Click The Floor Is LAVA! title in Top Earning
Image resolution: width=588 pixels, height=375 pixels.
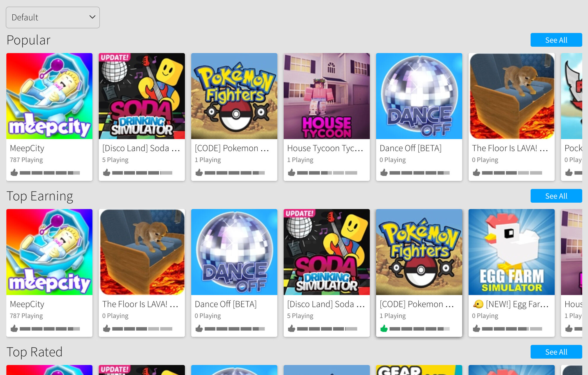(140, 304)
